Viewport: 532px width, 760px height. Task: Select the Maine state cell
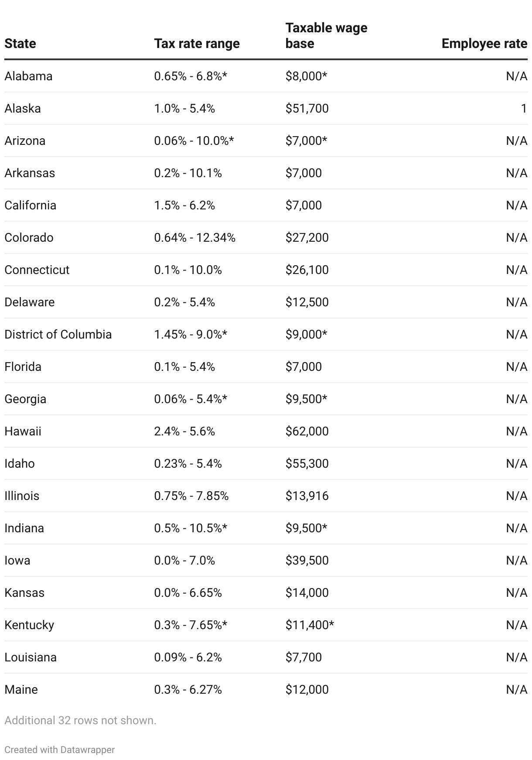(21, 689)
